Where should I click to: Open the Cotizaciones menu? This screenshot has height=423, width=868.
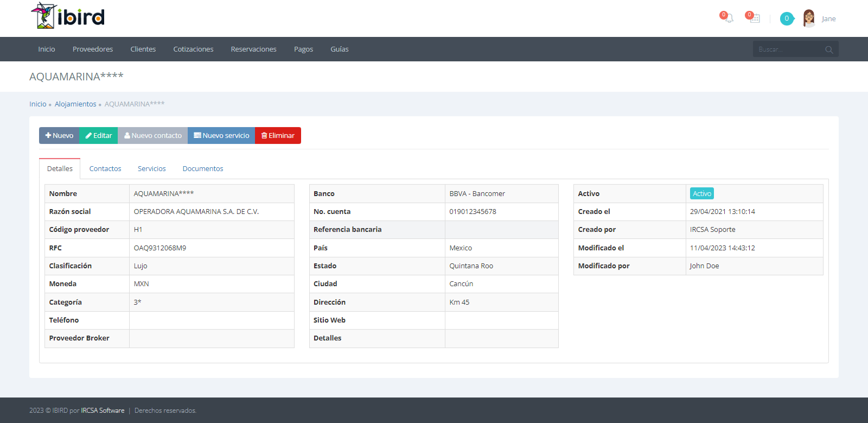coord(193,49)
